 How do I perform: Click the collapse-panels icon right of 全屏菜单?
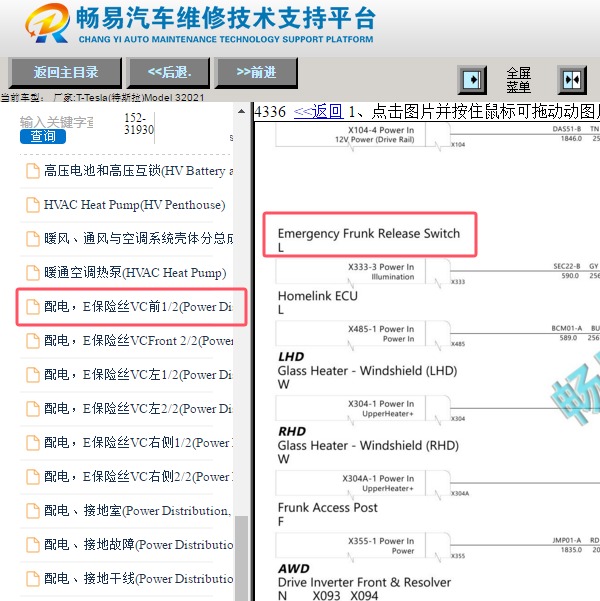572,80
